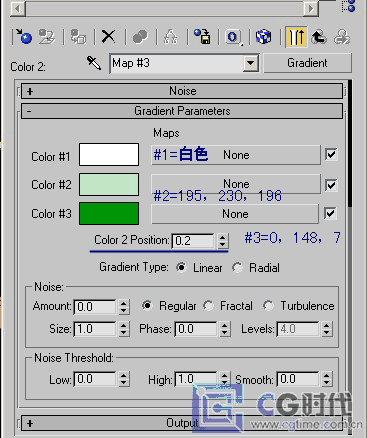
Task: Click Noise Size field
Action: click(x=95, y=329)
